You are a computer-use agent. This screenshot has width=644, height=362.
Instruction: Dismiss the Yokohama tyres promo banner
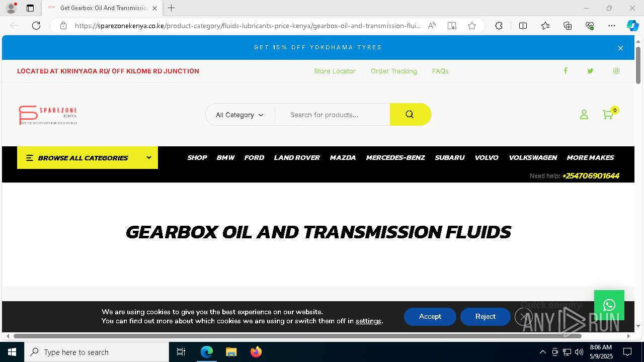click(620, 48)
